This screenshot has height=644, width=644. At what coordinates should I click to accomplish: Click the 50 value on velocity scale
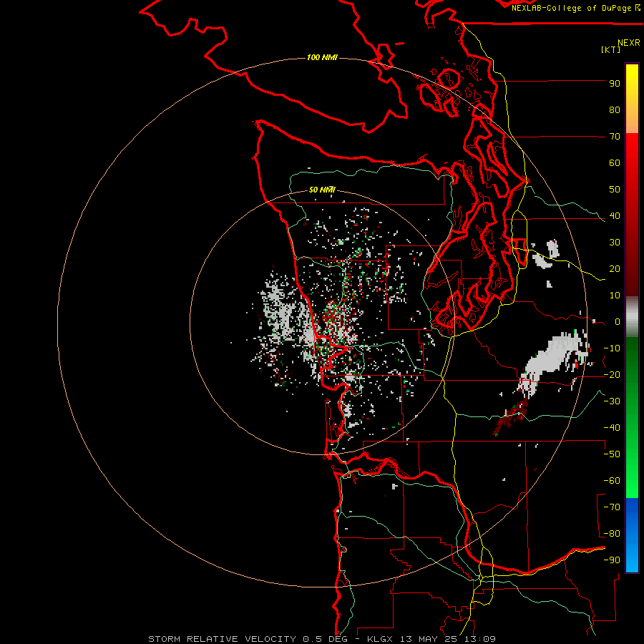615,190
